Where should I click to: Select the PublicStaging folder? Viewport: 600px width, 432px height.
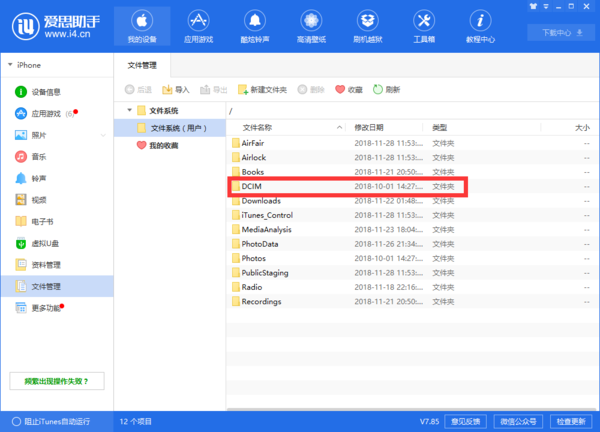point(412,273)
